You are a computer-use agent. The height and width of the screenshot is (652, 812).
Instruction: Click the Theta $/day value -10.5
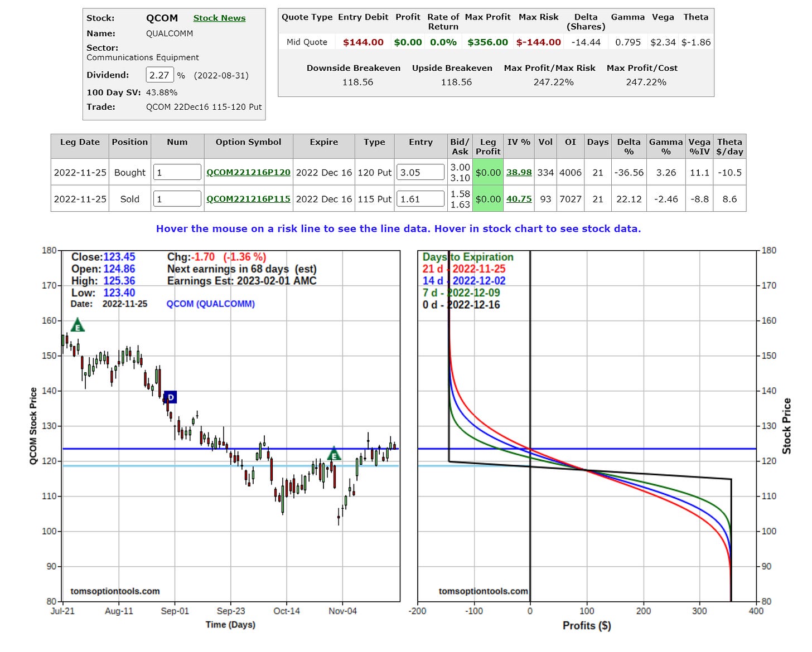click(x=729, y=172)
